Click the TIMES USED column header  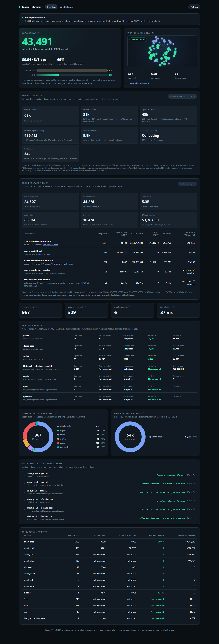click(x=73, y=535)
